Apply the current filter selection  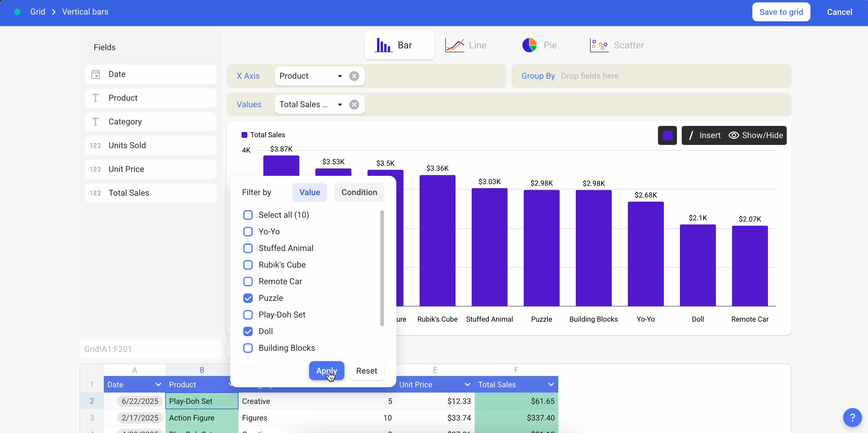coord(326,371)
